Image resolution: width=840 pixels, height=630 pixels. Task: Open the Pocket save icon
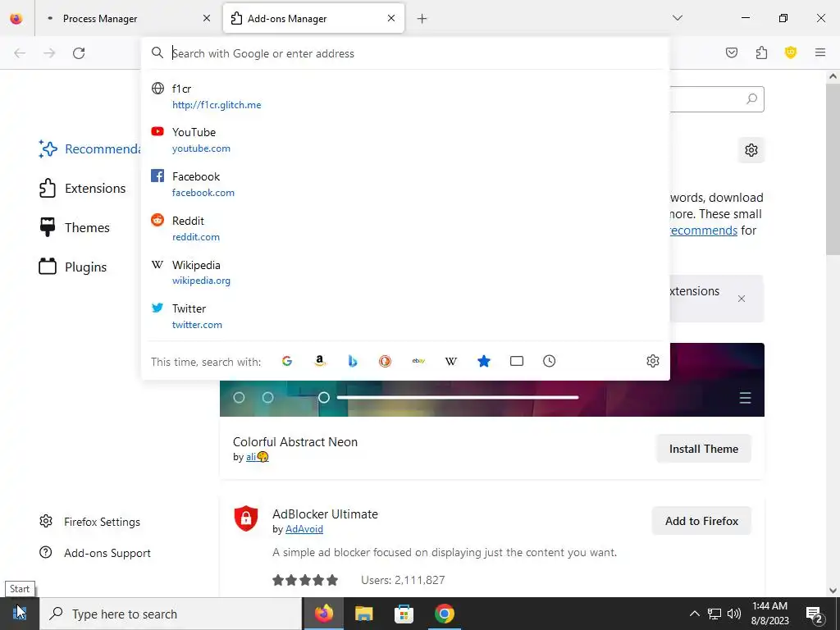732,52
